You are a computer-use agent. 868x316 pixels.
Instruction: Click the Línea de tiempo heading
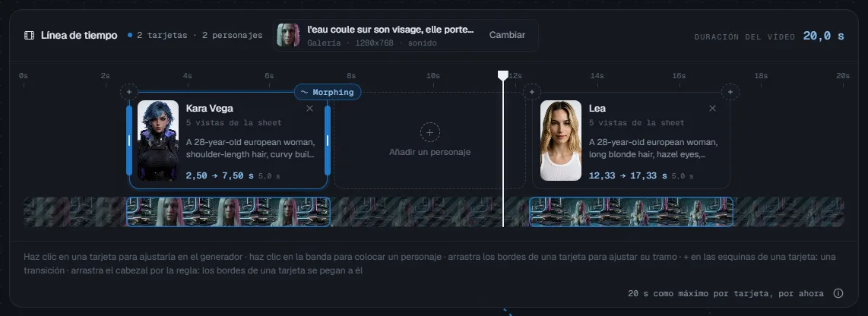click(x=79, y=36)
